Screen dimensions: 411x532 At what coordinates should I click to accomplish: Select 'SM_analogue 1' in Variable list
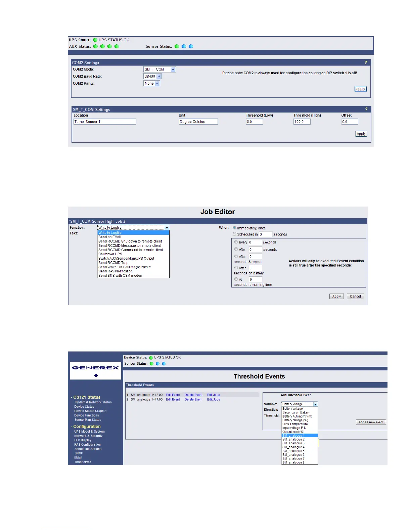(x=300, y=436)
